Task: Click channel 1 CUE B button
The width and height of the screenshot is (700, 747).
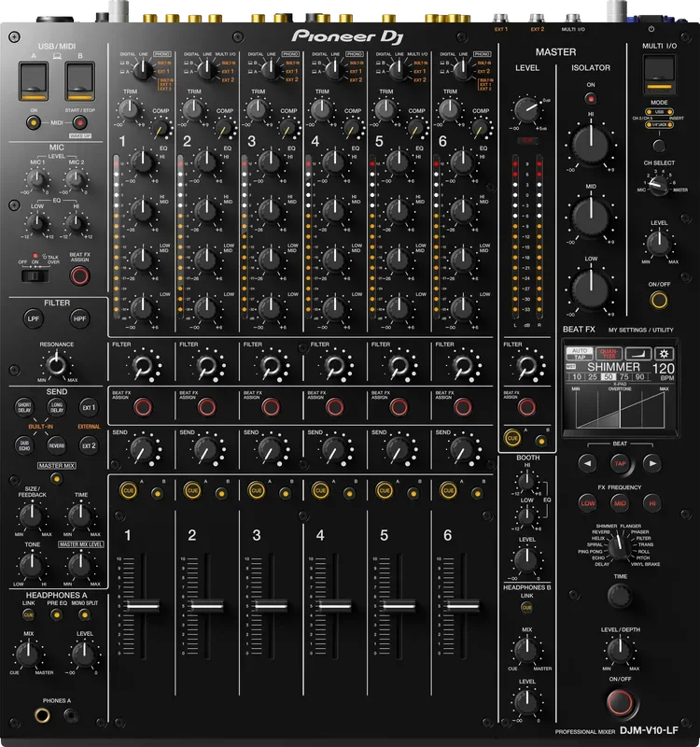Action: pyautogui.click(x=158, y=493)
